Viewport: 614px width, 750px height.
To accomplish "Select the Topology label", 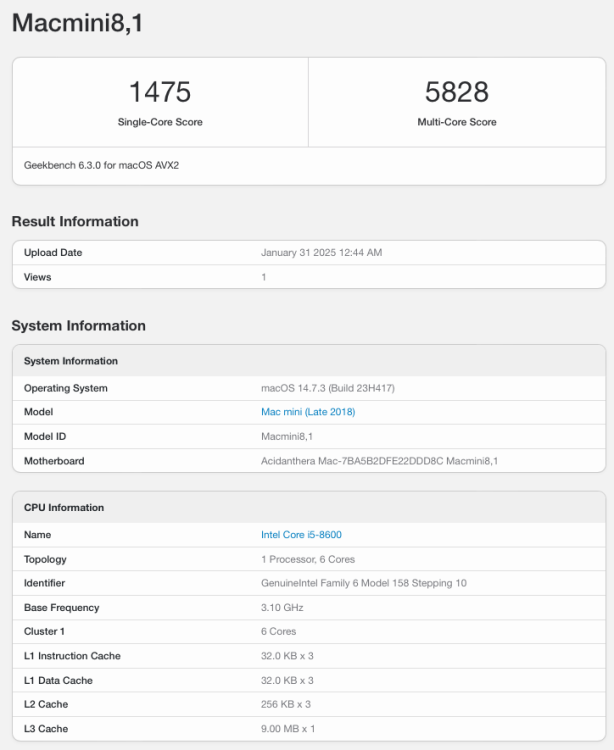I will pos(45,559).
